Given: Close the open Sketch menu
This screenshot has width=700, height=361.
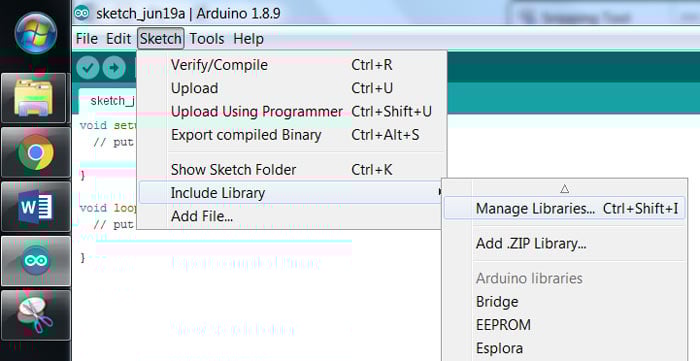Looking at the screenshot, I should click(x=161, y=39).
